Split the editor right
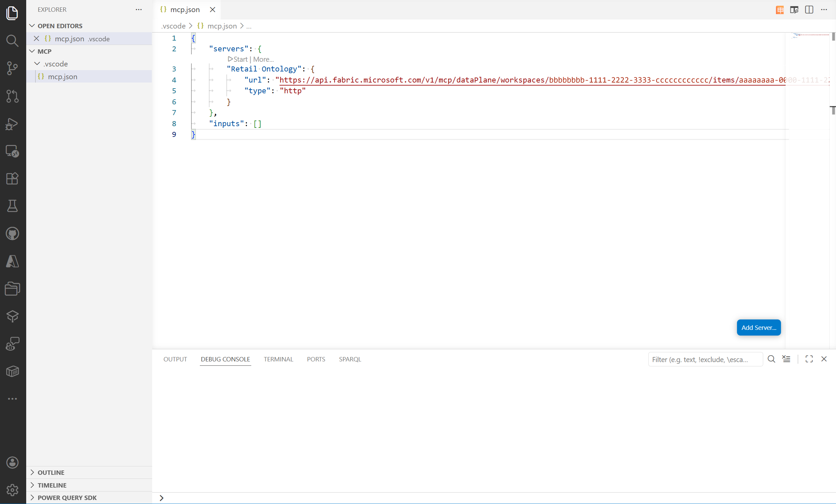 809,10
